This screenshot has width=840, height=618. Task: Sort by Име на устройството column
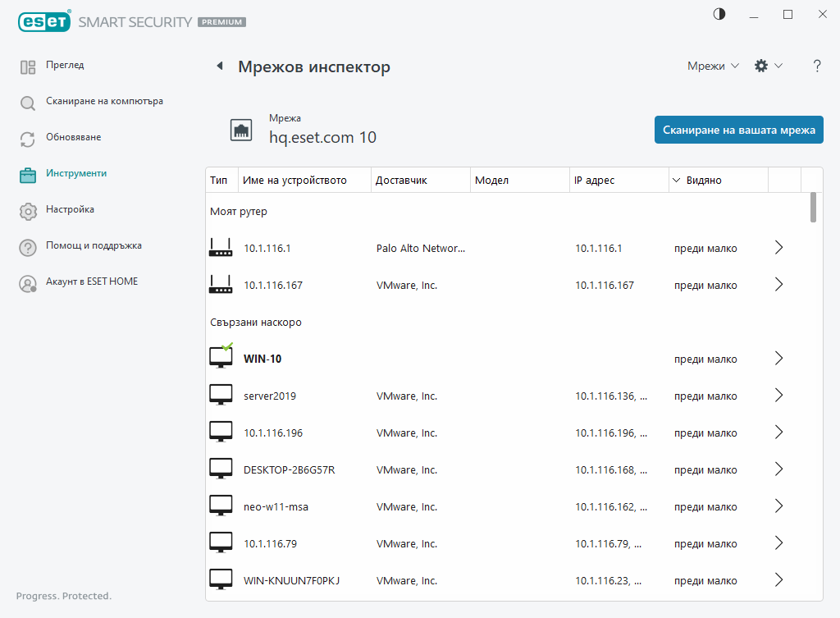click(304, 180)
